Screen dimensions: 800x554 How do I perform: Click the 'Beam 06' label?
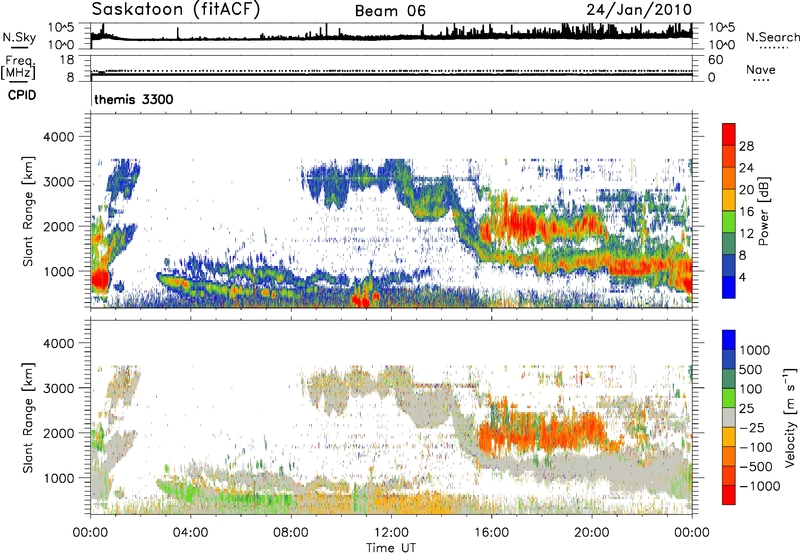(390, 11)
